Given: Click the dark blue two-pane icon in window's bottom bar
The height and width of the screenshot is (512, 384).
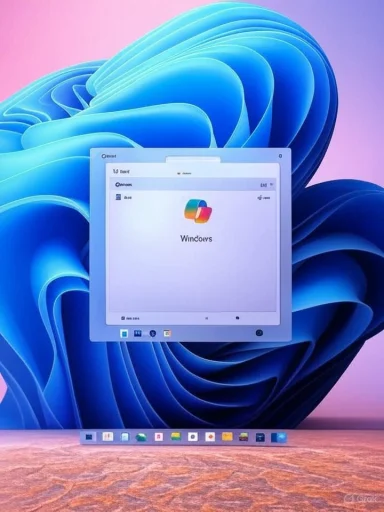Looking at the screenshot, I should click(138, 333).
